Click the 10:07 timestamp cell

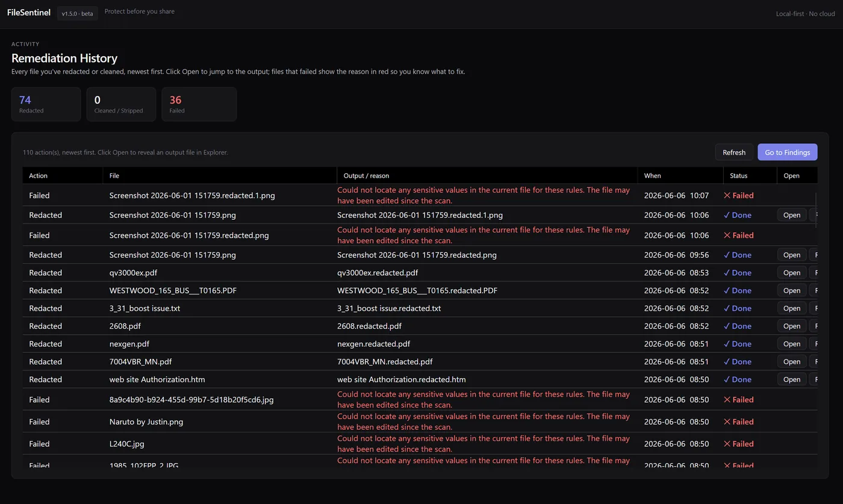[676, 196]
